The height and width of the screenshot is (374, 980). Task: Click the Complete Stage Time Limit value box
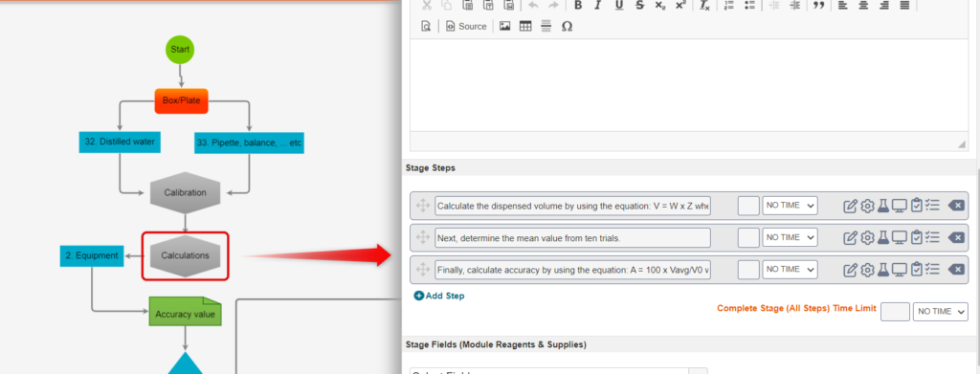click(x=895, y=312)
